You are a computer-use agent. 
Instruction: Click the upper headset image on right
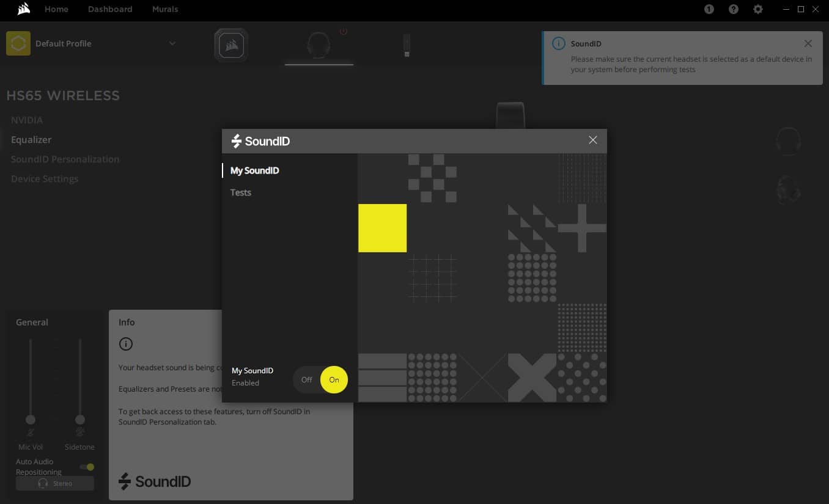click(x=788, y=141)
